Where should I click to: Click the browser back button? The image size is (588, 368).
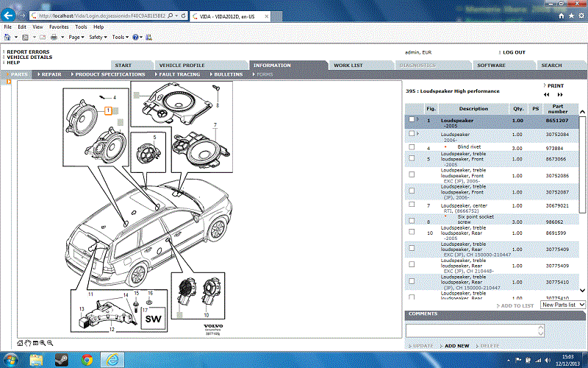[x=8, y=15]
